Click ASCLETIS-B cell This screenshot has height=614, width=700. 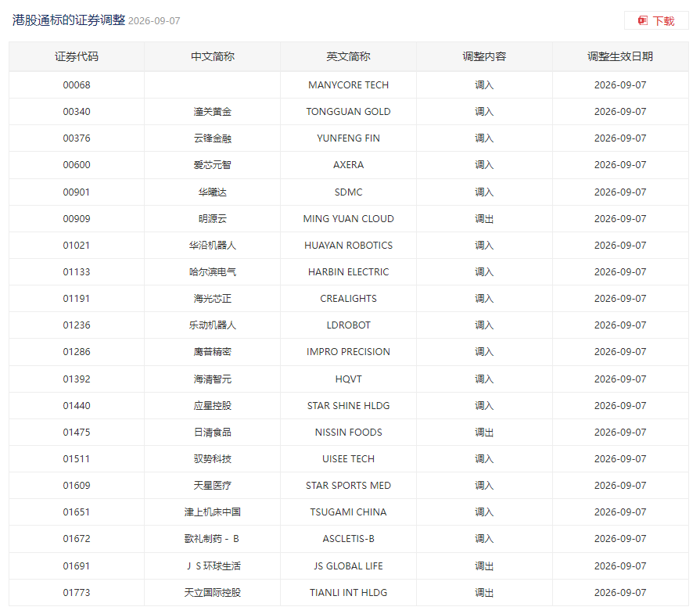pos(348,539)
